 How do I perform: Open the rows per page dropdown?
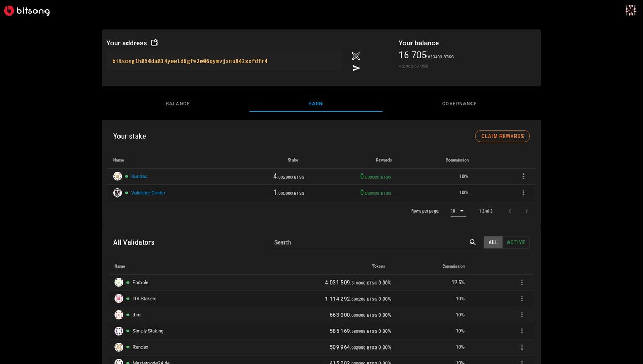coord(457,211)
